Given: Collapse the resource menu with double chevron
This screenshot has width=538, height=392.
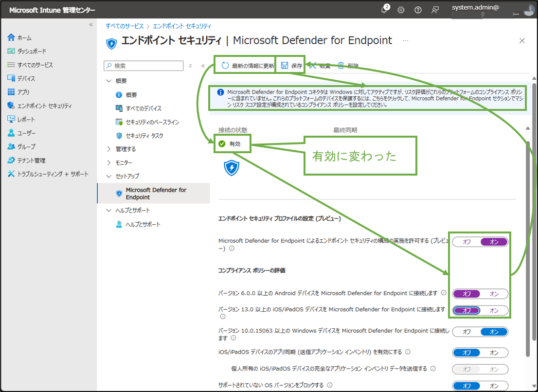Looking at the screenshot, I should [203, 66].
